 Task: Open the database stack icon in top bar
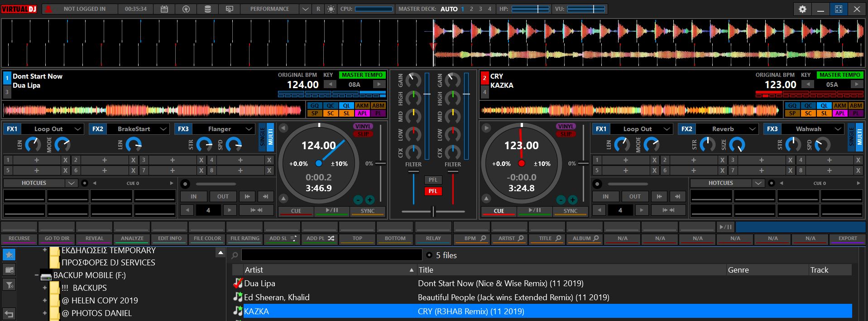click(x=208, y=9)
